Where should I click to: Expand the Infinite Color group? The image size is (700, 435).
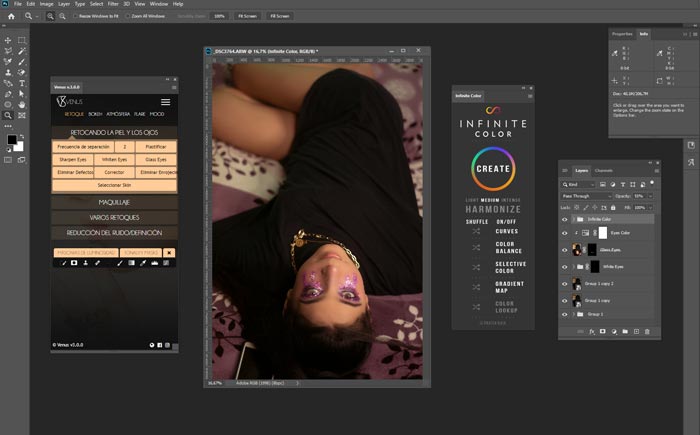pyautogui.click(x=573, y=219)
